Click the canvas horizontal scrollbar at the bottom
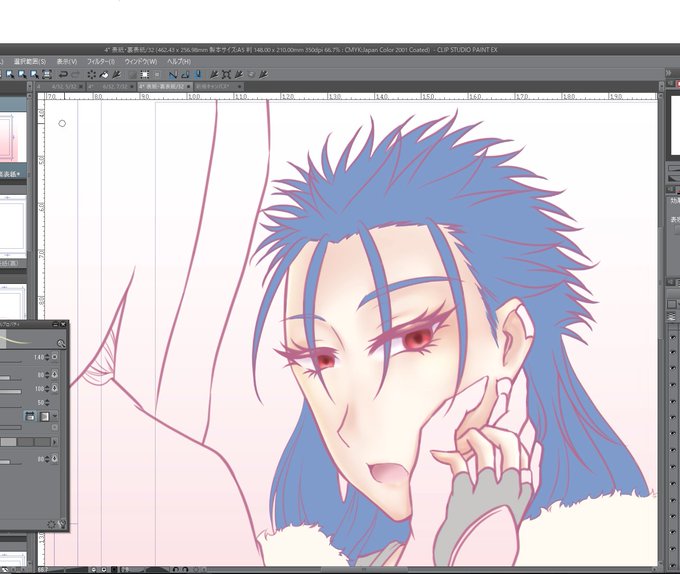This screenshot has height=574, width=680. coord(364,569)
